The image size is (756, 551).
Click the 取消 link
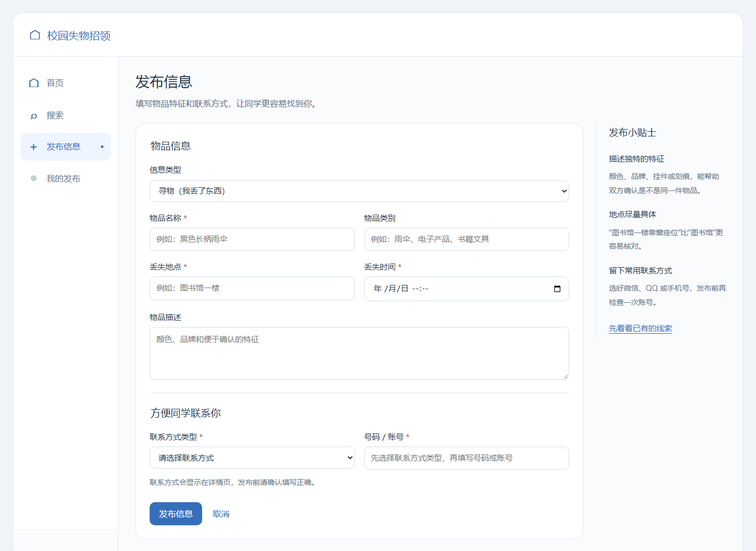[221, 514]
